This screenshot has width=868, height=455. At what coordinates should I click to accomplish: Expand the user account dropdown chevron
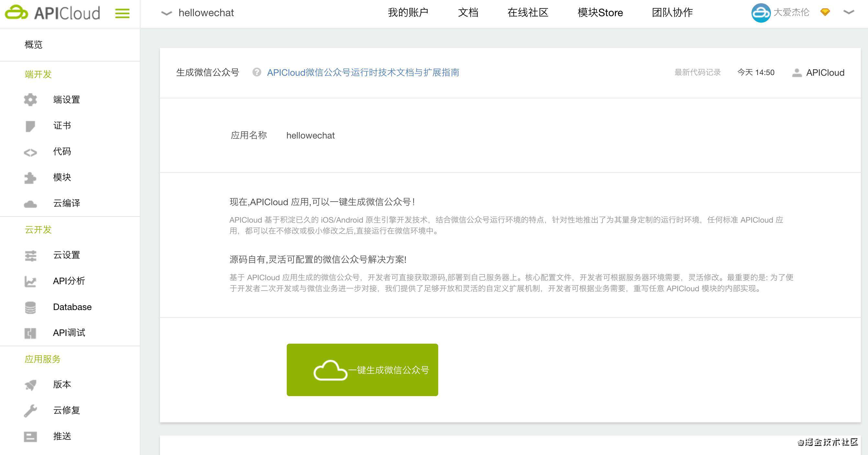pyautogui.click(x=849, y=12)
